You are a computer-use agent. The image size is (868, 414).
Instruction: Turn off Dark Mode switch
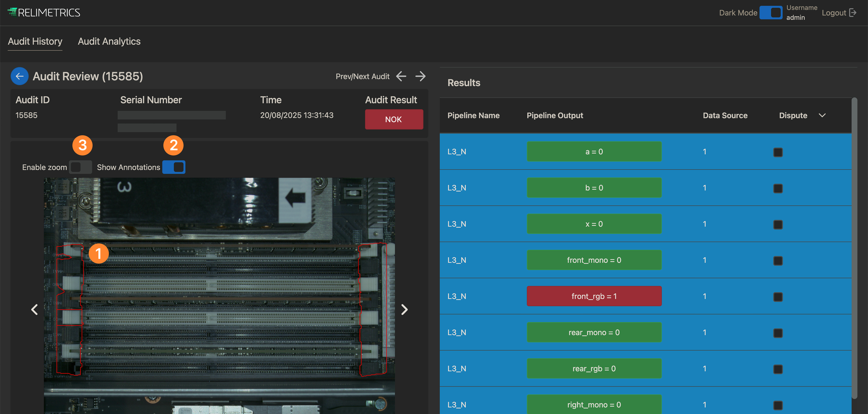click(x=771, y=13)
